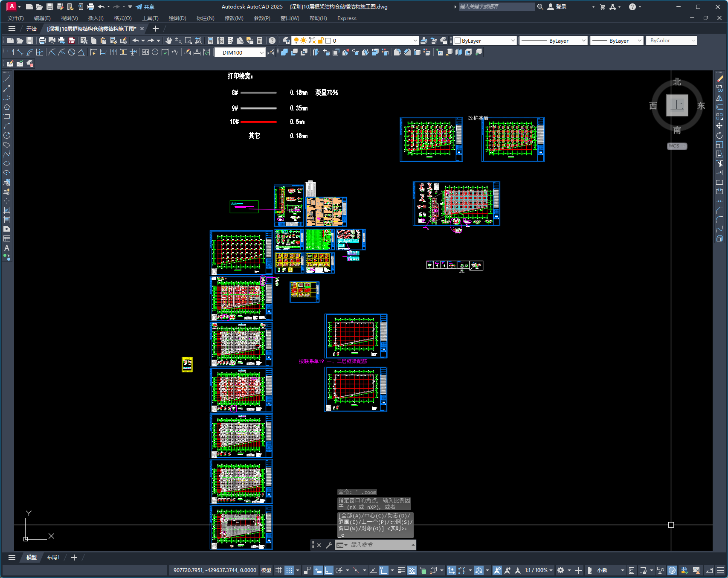Toggle object snap in status bar

point(384,570)
